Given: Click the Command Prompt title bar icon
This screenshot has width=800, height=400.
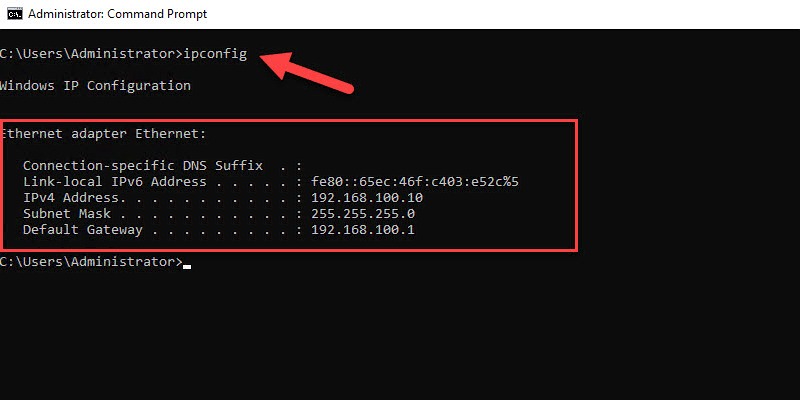Looking at the screenshot, I should (x=15, y=14).
